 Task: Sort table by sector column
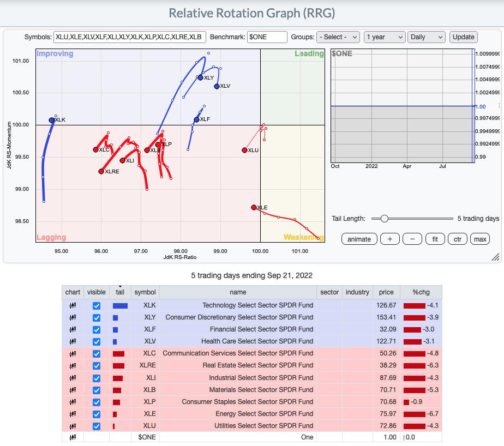(x=329, y=292)
